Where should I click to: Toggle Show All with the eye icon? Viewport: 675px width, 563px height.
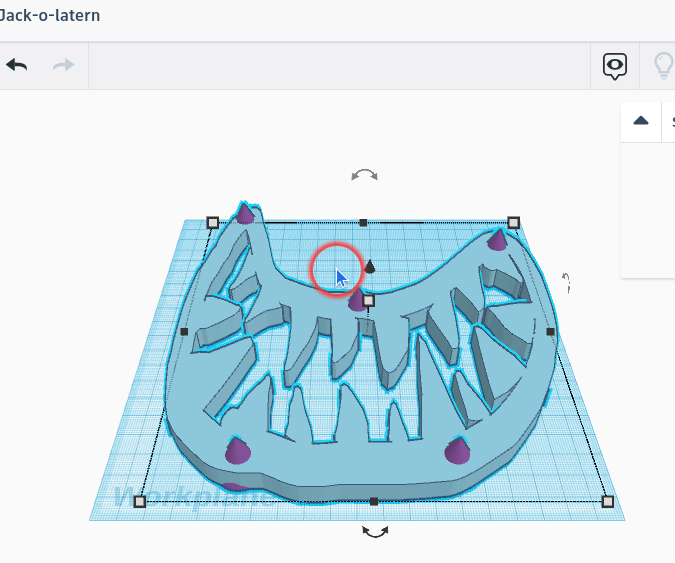point(615,66)
